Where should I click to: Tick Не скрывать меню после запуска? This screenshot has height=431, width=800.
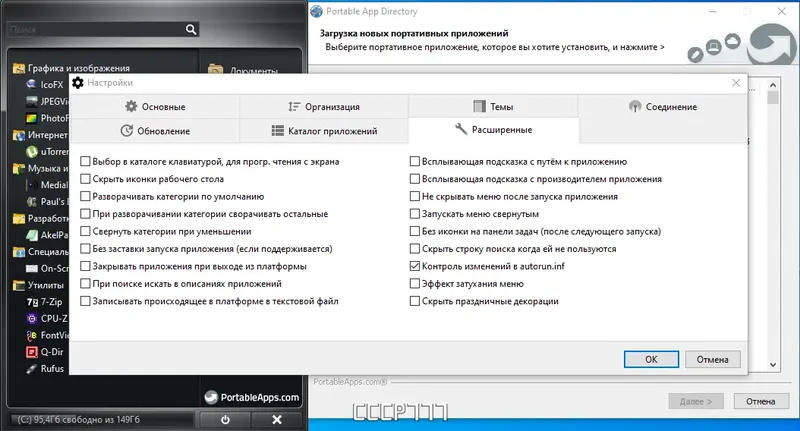tap(415, 196)
